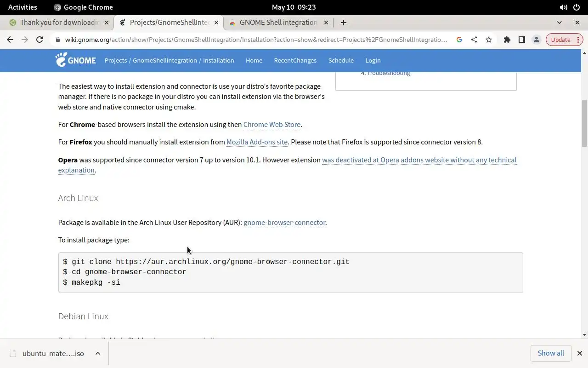The height and width of the screenshot is (368, 588).
Task: Click the Arch Linux heading
Action: (x=78, y=198)
